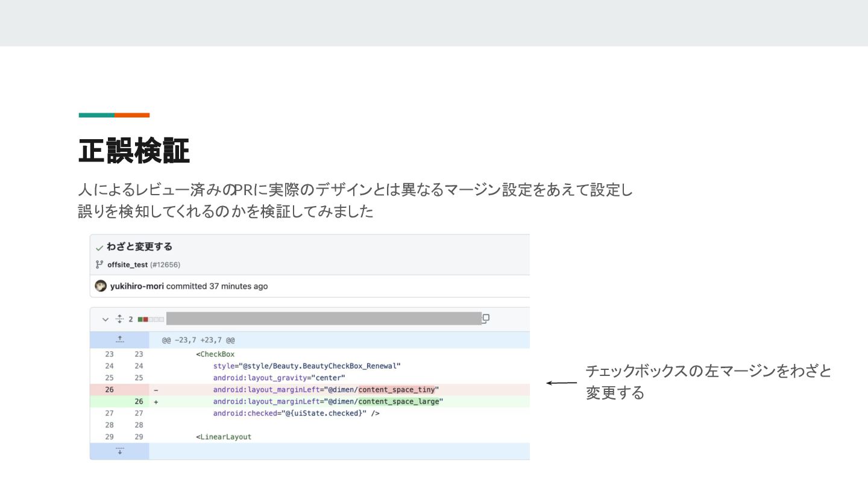
Task: Open pull request #12656 link
Action: point(165,264)
